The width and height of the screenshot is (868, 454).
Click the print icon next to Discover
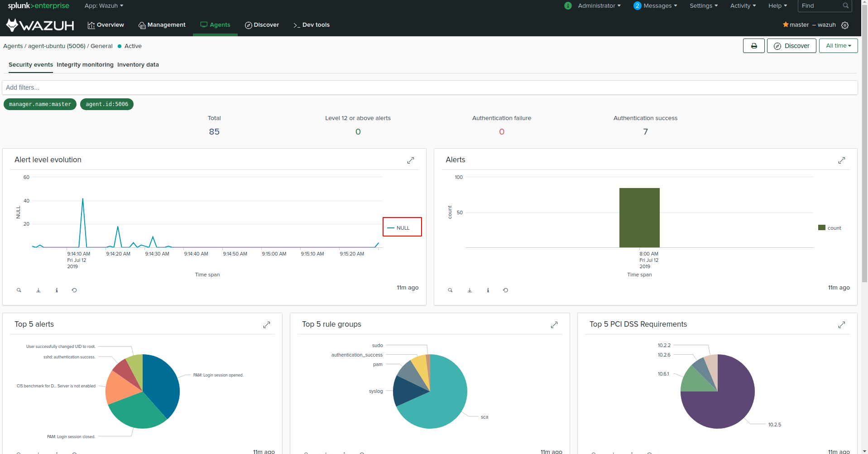point(753,46)
